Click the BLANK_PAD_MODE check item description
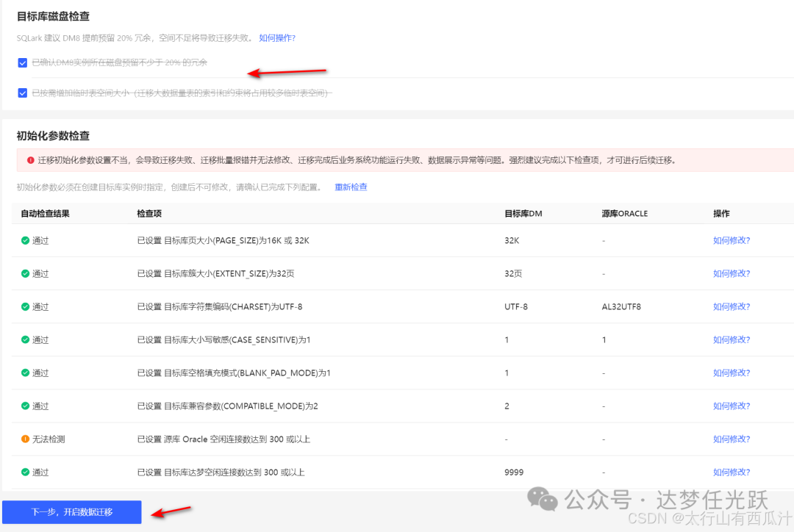The height and width of the screenshot is (532, 794). tap(234, 373)
